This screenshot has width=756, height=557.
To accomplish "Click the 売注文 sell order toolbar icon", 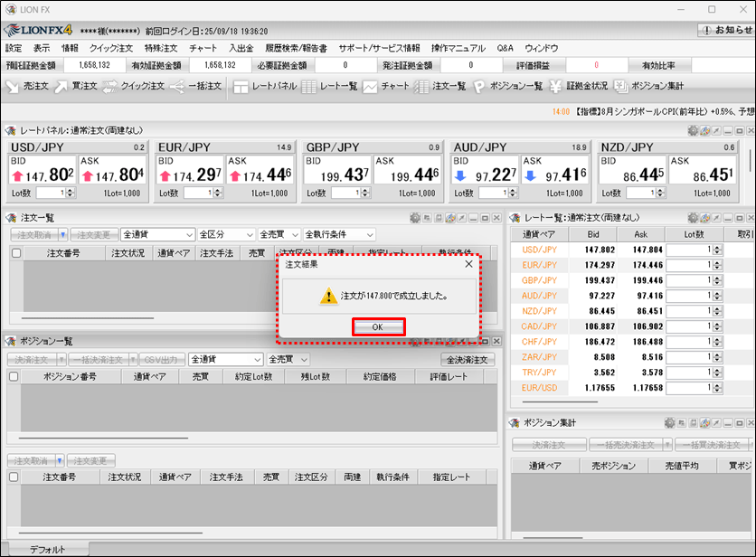I will [x=26, y=86].
